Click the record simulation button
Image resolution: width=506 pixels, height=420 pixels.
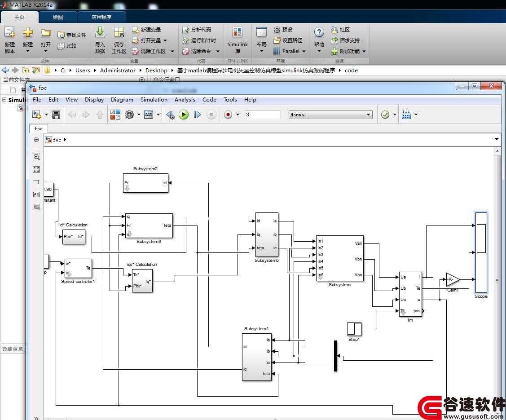pos(228,115)
